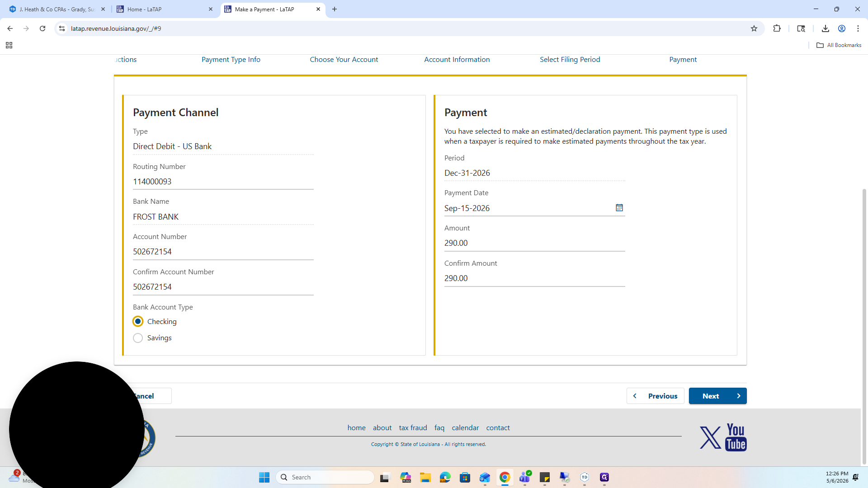
Task: Go to the Choose Your Account step
Action: (344, 59)
